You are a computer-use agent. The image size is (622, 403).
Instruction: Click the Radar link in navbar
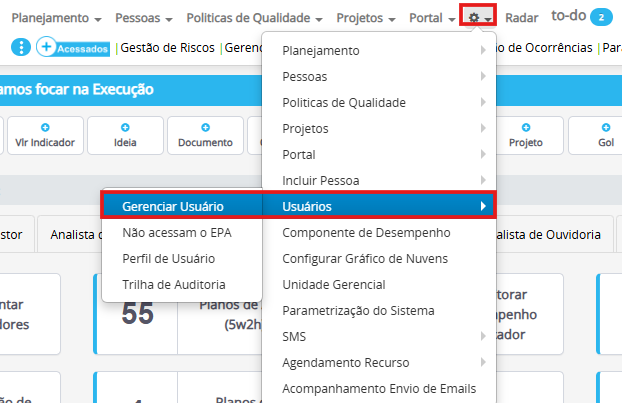(522, 18)
